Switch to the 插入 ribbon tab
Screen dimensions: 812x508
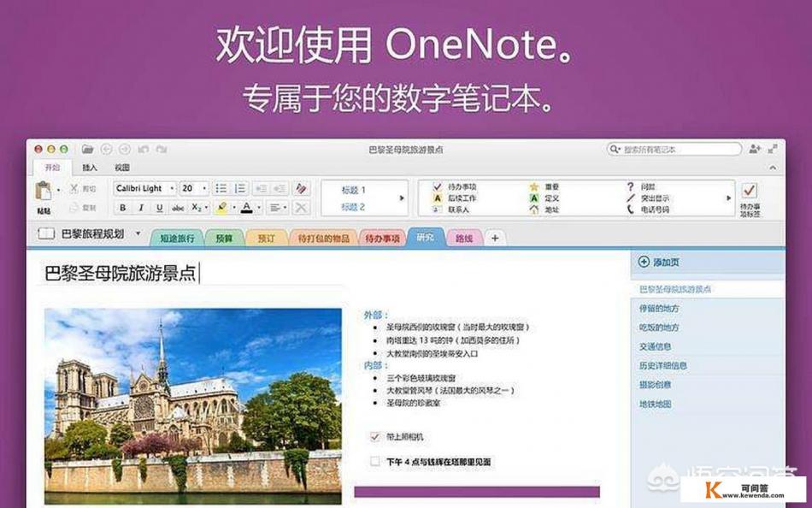tap(90, 168)
